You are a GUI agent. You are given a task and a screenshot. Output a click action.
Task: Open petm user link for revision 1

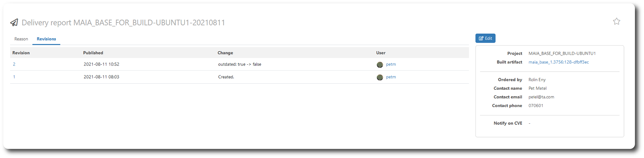click(x=391, y=77)
